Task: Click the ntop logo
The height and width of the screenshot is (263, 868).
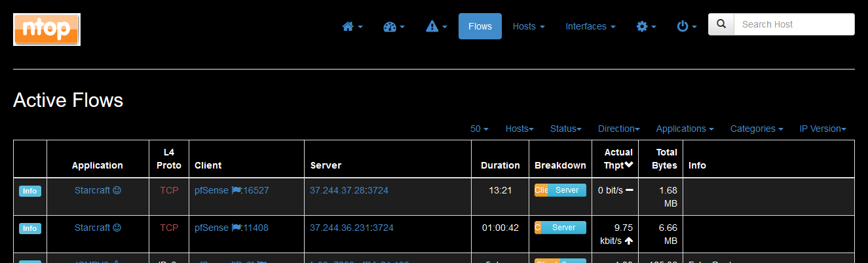Action: [x=47, y=30]
